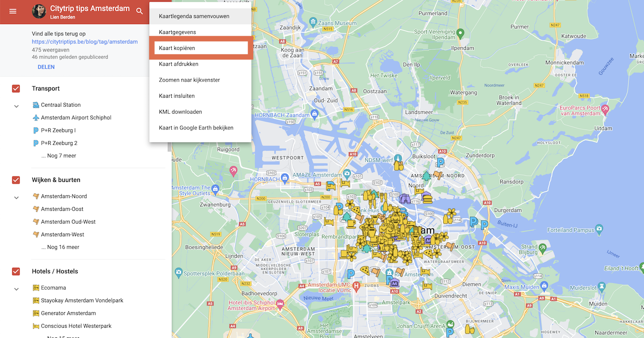
Task: Click the Amsterdam The Style Outlets marker
Action: (x=215, y=189)
